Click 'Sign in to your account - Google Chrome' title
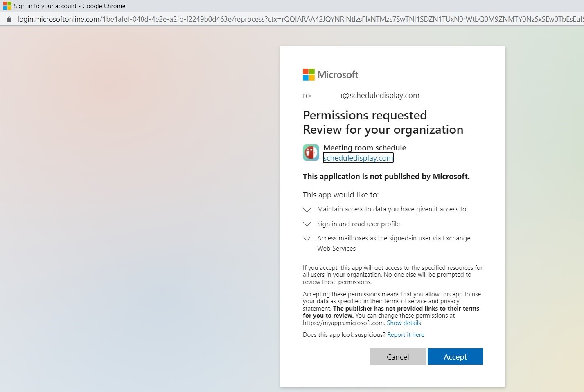584x392 pixels. tap(70, 6)
